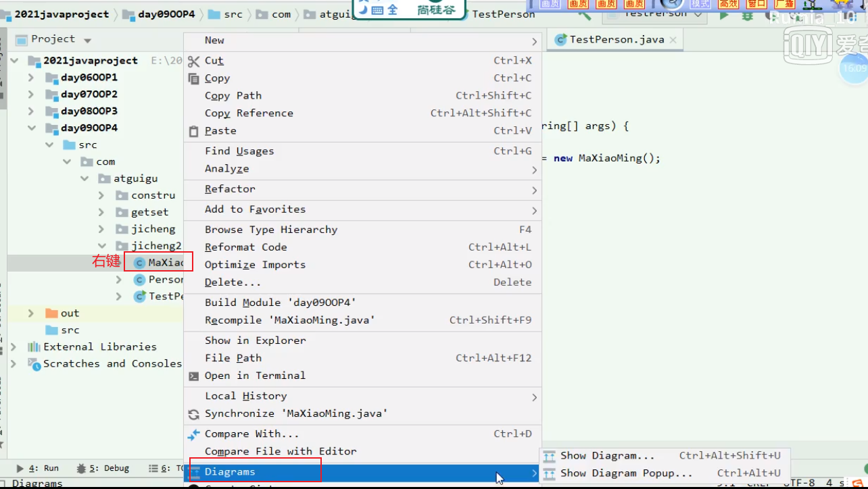Select Recompile 'MaXiaoMing.java'
The width and height of the screenshot is (868, 489).
click(x=363, y=320)
